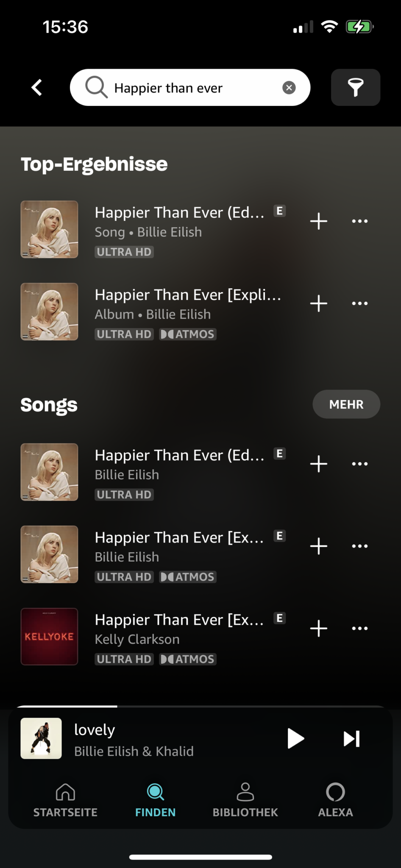Skip to next track in mini player
Image resolution: width=401 pixels, height=868 pixels.
351,739
